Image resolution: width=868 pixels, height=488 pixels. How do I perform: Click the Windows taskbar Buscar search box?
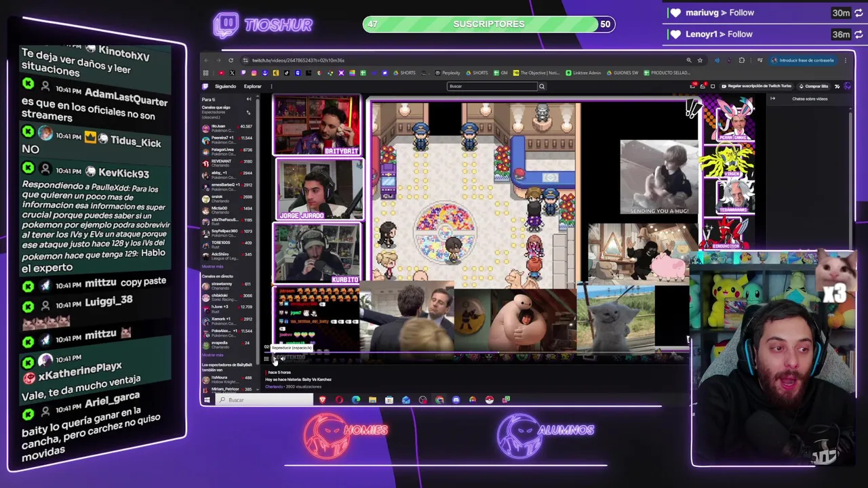point(264,400)
